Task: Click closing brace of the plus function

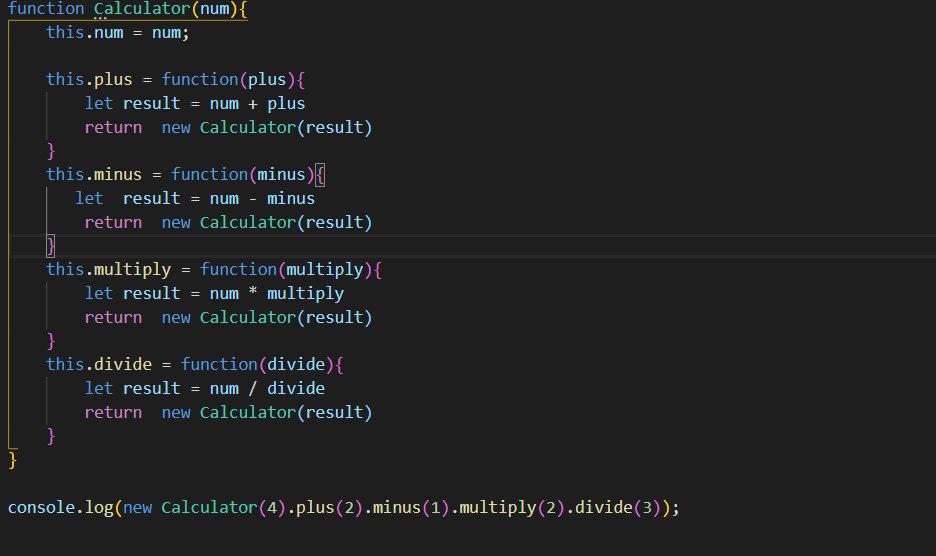Action: pyautogui.click(x=51, y=151)
